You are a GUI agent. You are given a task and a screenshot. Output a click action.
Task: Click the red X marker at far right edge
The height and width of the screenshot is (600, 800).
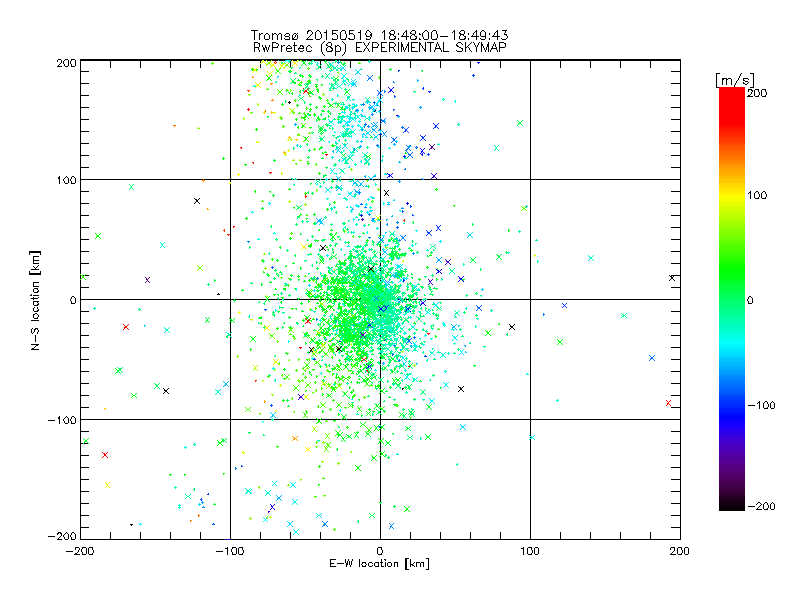[x=668, y=403]
